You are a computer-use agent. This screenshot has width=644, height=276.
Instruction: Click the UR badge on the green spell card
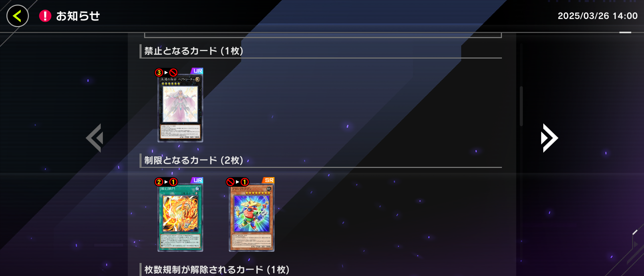point(197,180)
